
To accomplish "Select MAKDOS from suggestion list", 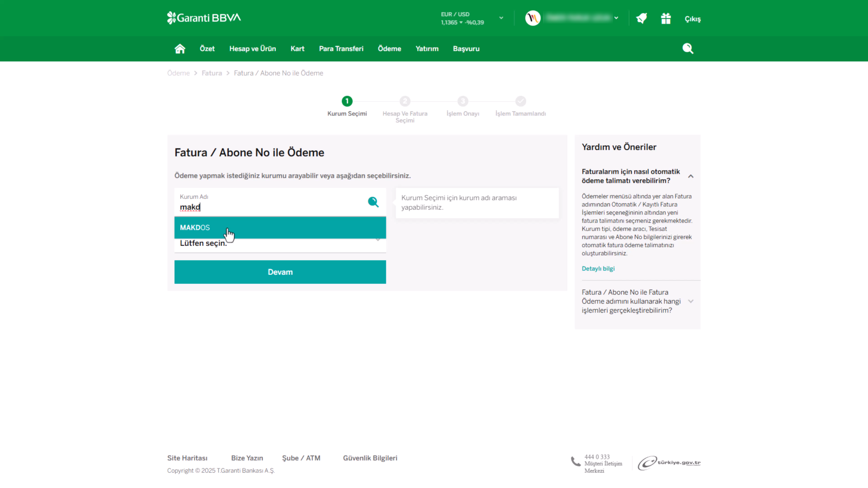I will tap(280, 228).
